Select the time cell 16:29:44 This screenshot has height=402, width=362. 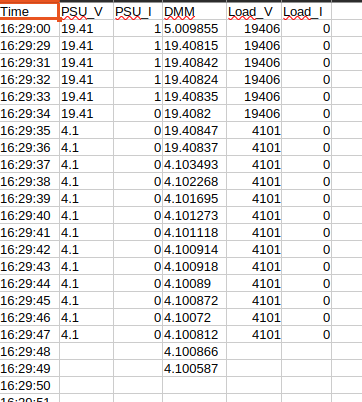point(30,284)
